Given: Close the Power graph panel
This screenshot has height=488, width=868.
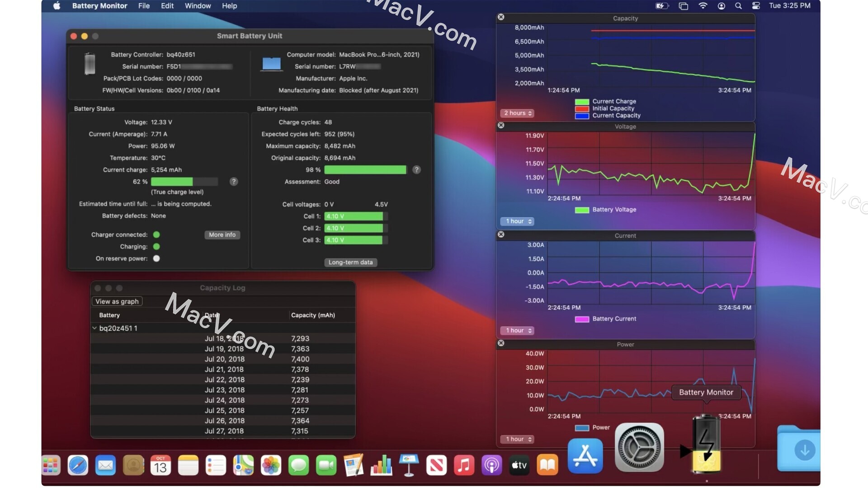Looking at the screenshot, I should (x=501, y=343).
